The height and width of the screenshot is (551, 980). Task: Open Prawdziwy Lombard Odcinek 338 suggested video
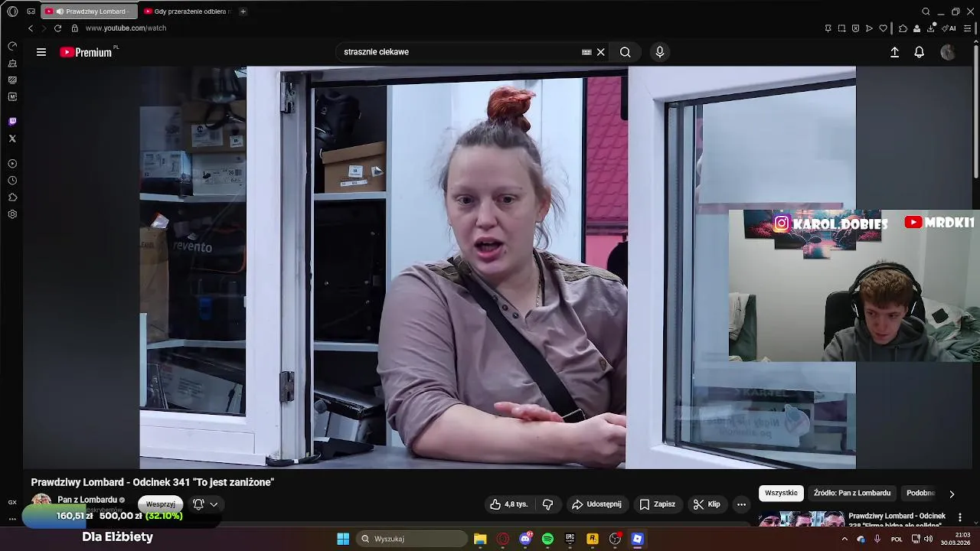point(897,520)
